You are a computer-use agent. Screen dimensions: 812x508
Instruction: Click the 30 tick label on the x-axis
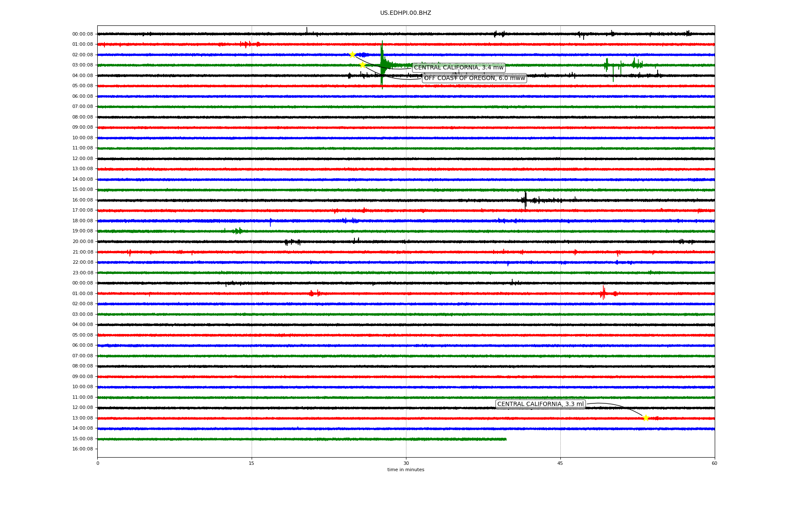406,463
